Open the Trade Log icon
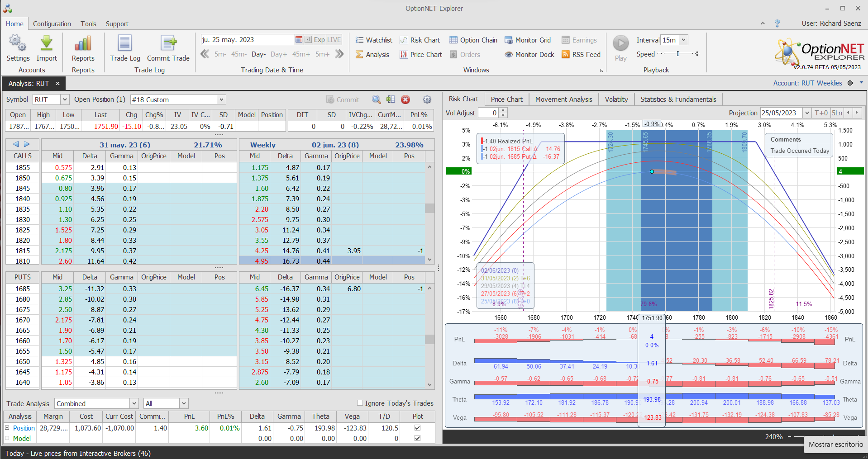 point(125,44)
